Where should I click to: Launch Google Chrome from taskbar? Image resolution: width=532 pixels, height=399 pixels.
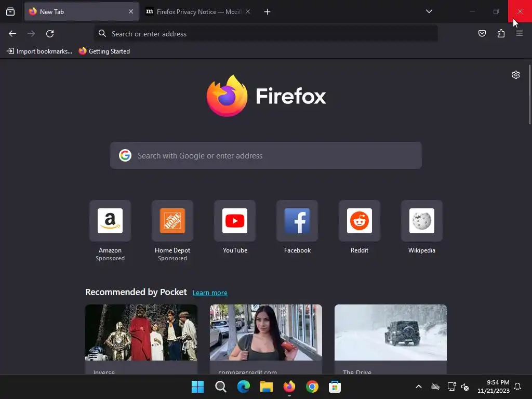(x=312, y=387)
